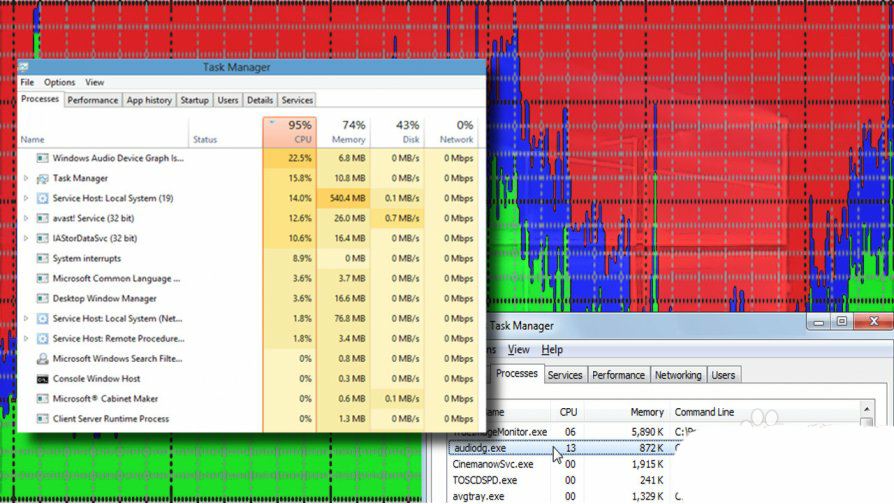Image resolution: width=894 pixels, height=504 pixels.
Task: Click the avast! Service process icon
Action: coord(42,218)
